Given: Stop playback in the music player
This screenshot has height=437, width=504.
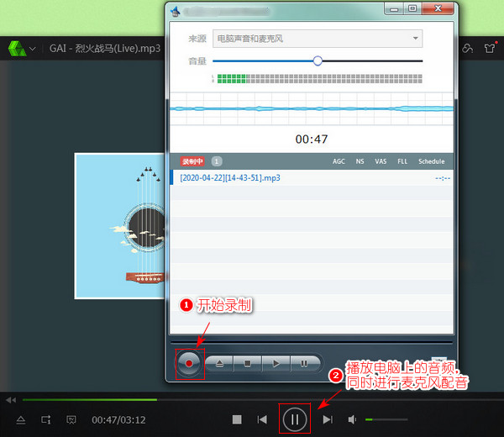Looking at the screenshot, I should click(x=237, y=419).
